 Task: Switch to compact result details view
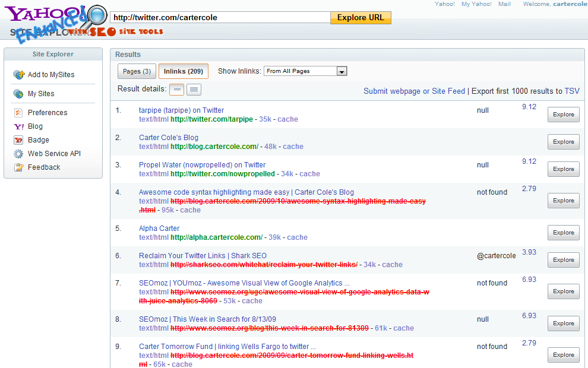pos(176,90)
